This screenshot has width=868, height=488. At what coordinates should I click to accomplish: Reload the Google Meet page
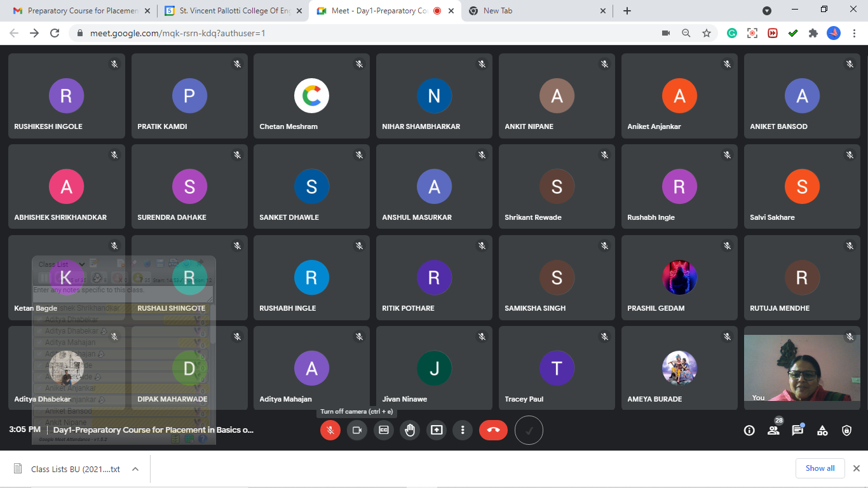(55, 33)
